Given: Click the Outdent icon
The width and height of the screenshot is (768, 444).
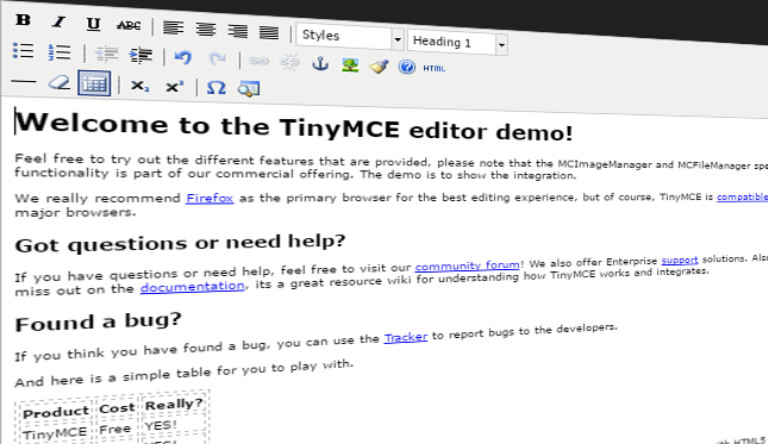Looking at the screenshot, I should coord(107,54).
